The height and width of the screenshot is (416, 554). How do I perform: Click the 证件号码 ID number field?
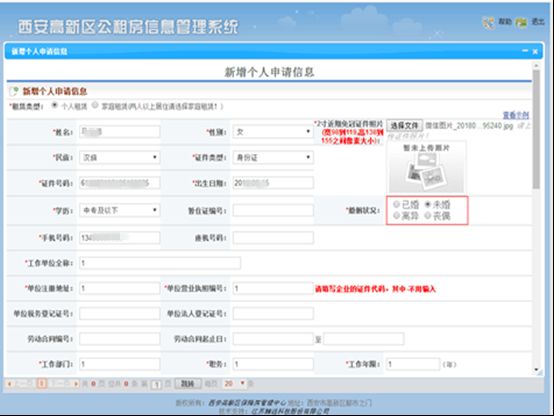point(119,183)
